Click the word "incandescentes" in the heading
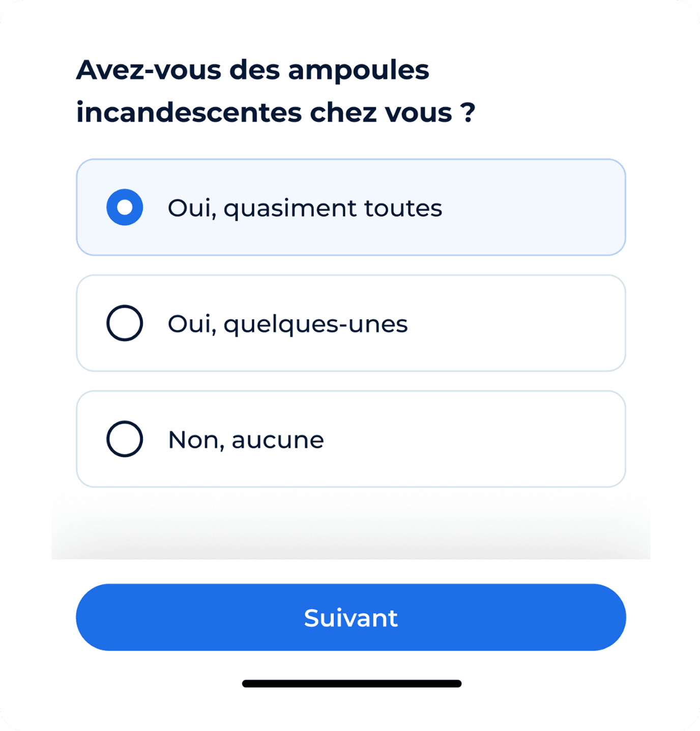The width and height of the screenshot is (700, 731). tap(189, 112)
